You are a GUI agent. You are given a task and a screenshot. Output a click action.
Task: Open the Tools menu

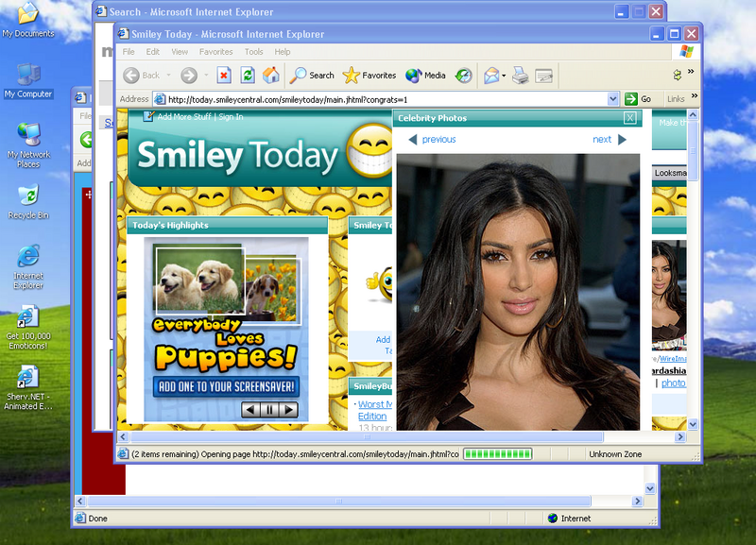[x=253, y=52]
